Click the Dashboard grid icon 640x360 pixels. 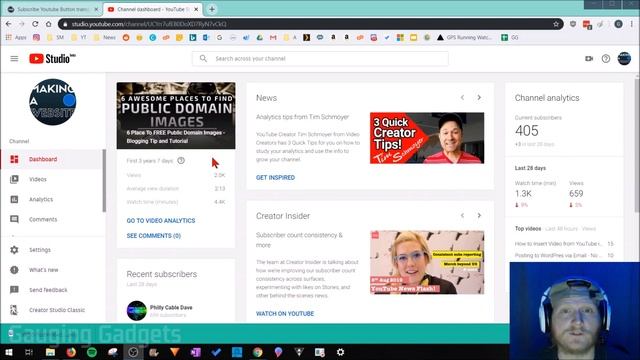coord(14,159)
